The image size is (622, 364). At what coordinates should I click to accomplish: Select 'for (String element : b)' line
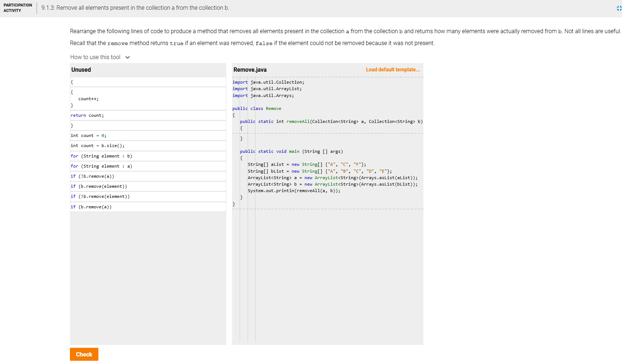(148, 156)
